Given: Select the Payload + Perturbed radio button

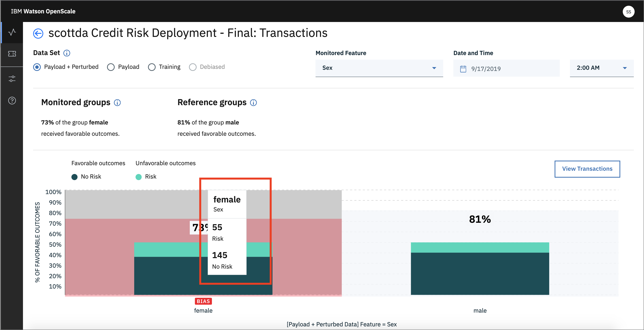Looking at the screenshot, I should point(37,67).
